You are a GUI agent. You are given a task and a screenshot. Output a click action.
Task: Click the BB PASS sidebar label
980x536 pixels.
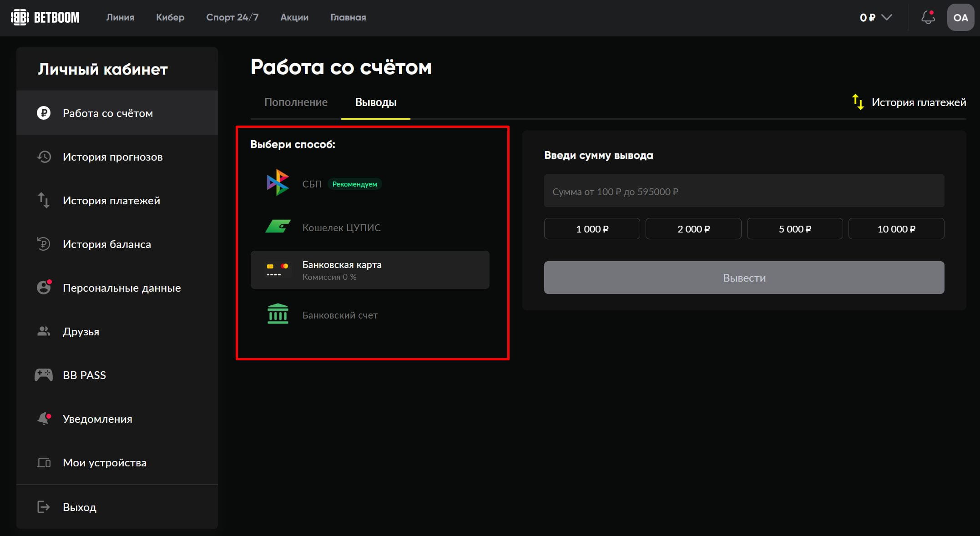coord(84,375)
